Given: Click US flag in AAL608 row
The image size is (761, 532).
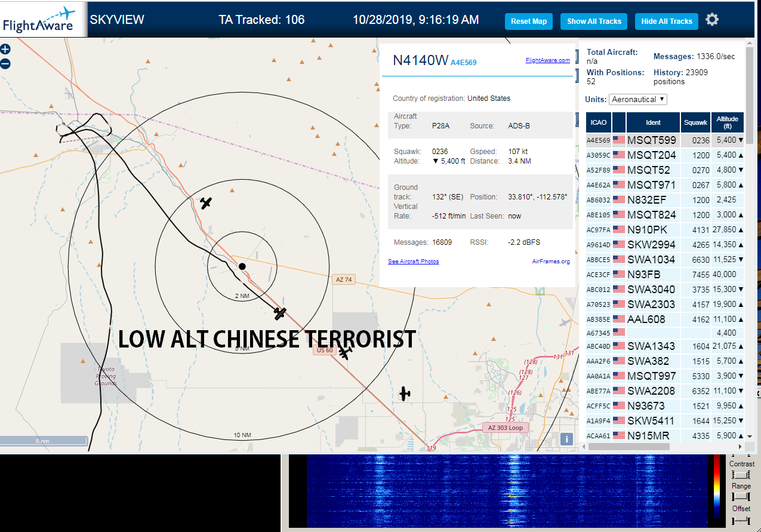Looking at the screenshot, I should pyautogui.click(x=618, y=319).
